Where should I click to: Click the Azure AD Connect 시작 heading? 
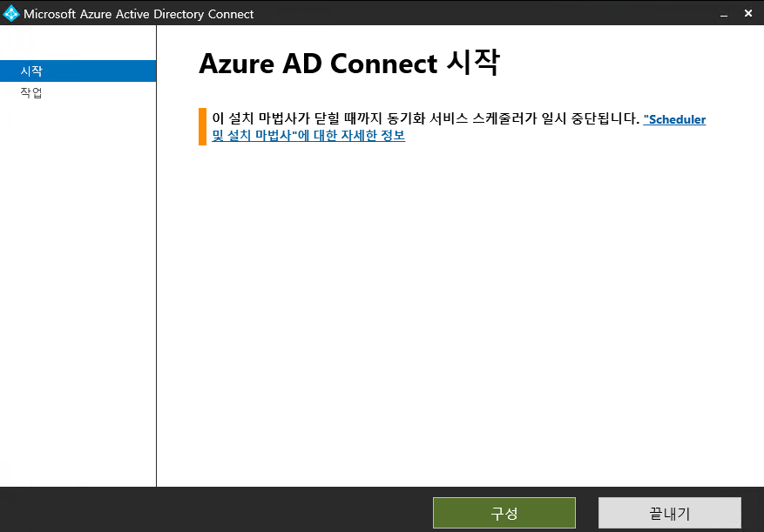(349, 64)
